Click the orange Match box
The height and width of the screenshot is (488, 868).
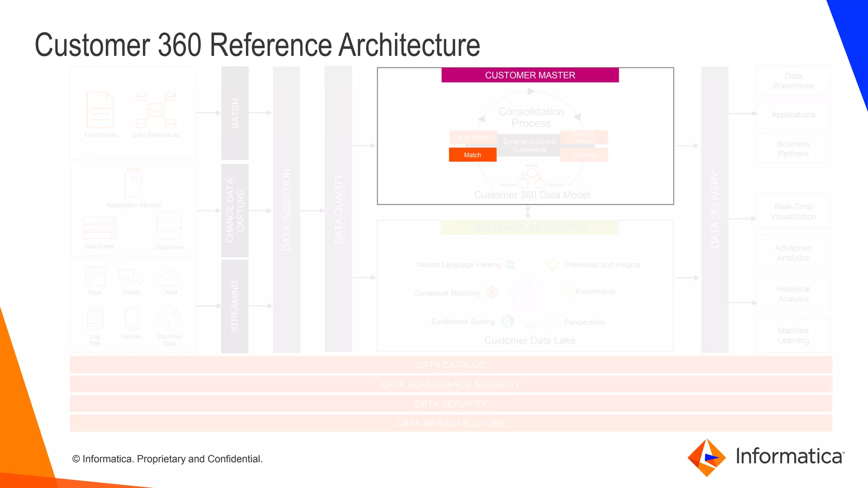click(473, 155)
